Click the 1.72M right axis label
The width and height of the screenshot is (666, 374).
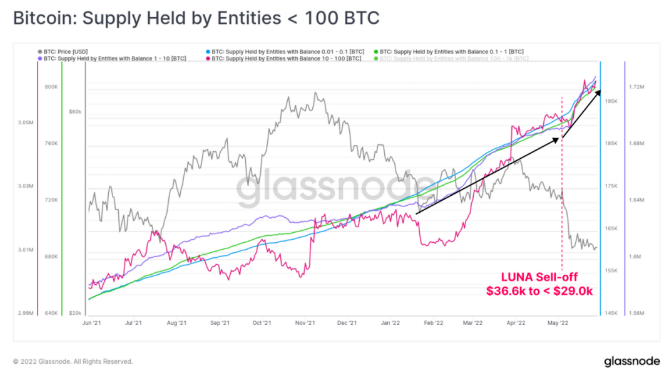pos(636,87)
